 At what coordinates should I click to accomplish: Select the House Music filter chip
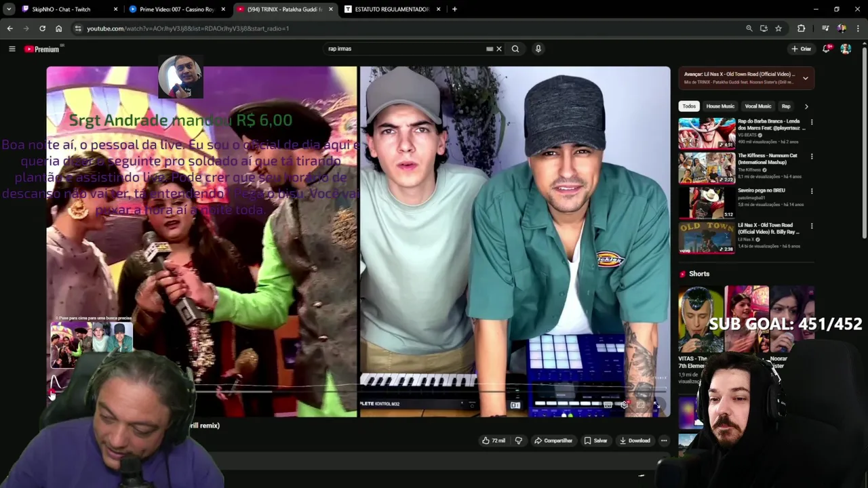pos(720,106)
